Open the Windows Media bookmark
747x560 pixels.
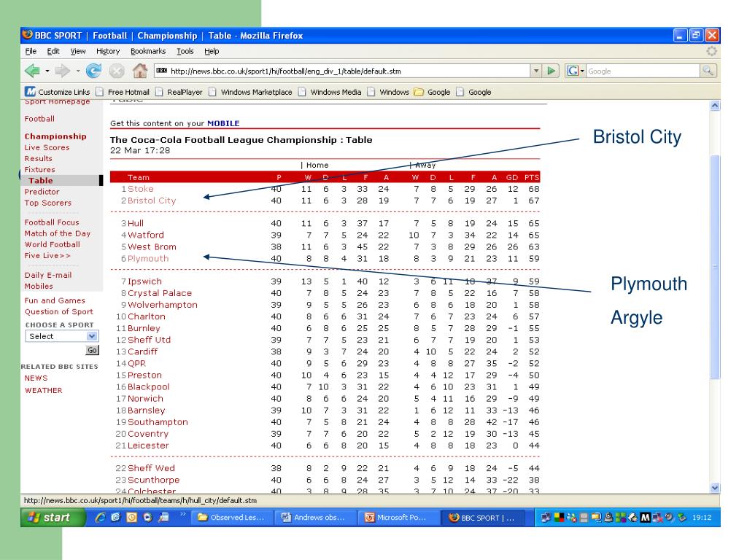coord(330,92)
